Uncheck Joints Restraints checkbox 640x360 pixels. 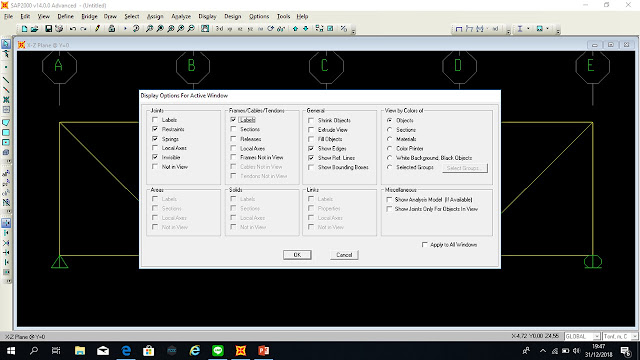155,129
